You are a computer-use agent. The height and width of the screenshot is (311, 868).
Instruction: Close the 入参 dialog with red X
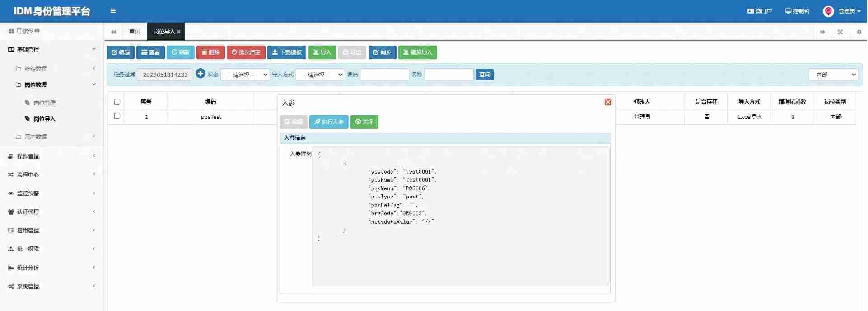point(608,102)
